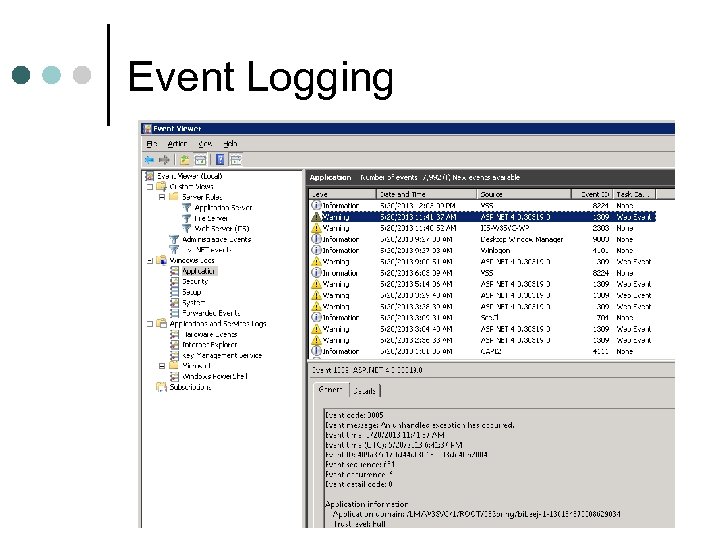Switch to the Details tab
Image resolution: width=720 pixels, height=540 pixels.
click(365, 391)
